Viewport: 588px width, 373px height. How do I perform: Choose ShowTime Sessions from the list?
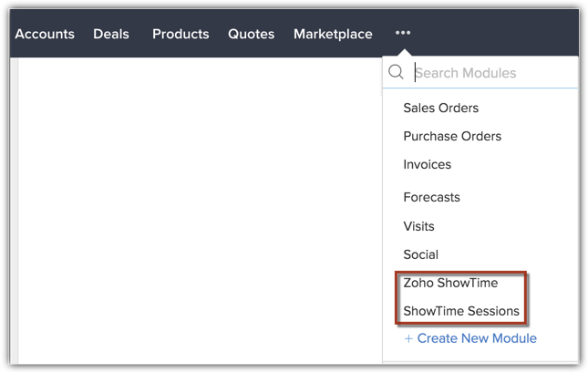click(461, 311)
